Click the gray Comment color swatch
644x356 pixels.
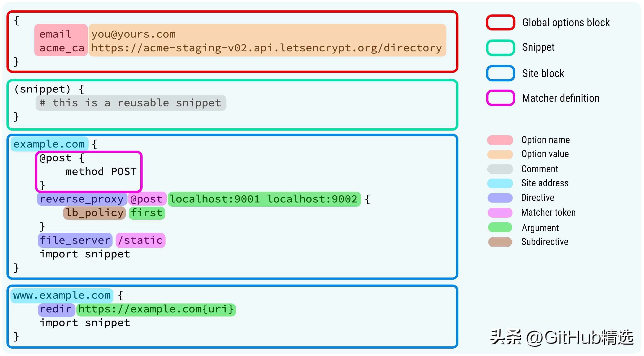(x=500, y=169)
